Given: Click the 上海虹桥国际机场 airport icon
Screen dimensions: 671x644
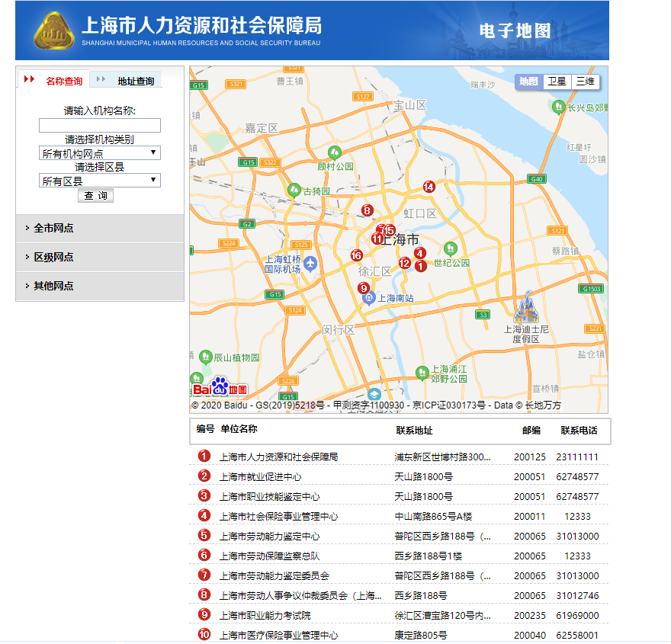Looking at the screenshot, I should coord(310,264).
